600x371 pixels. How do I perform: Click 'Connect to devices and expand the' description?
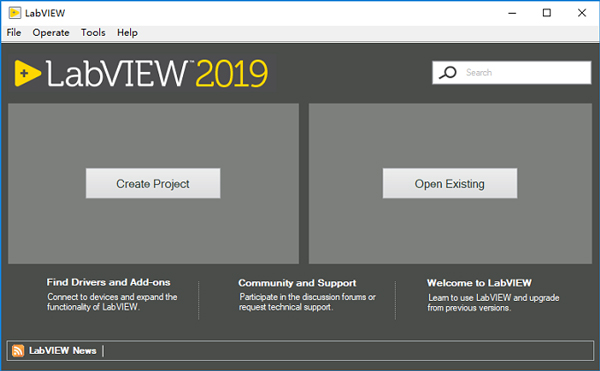coord(112,297)
